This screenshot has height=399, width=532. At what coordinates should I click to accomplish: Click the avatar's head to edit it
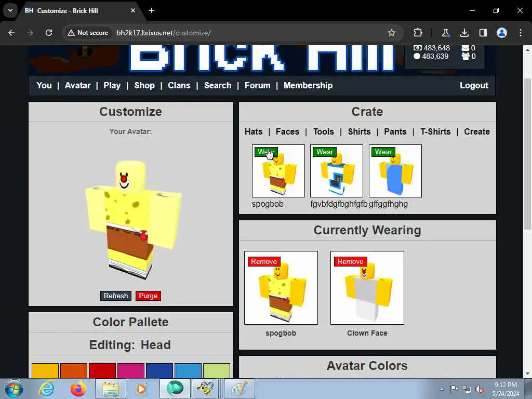(x=130, y=177)
